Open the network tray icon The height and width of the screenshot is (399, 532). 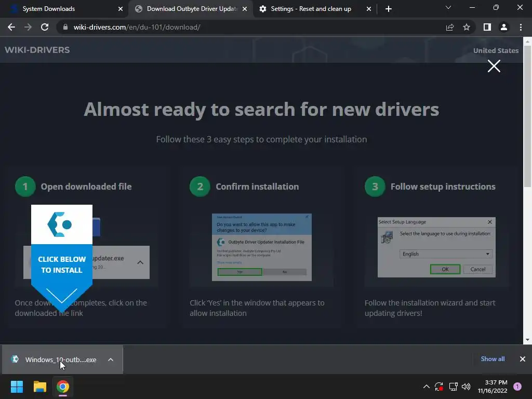click(453, 387)
